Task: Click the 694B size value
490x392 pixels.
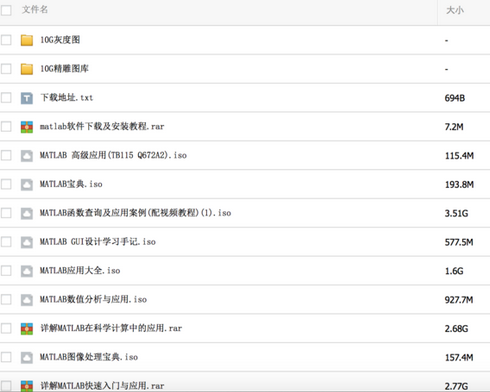Action: click(455, 98)
